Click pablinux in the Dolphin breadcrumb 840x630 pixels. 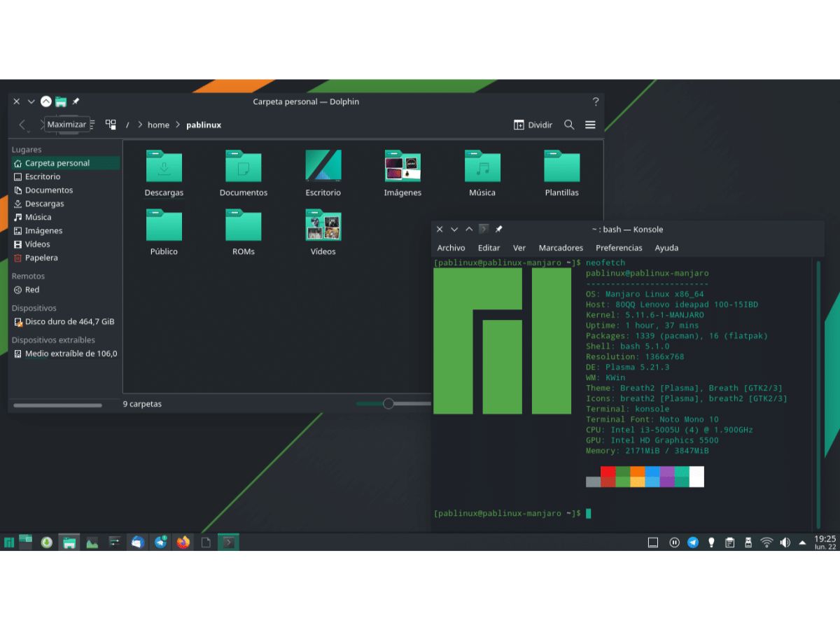tap(204, 125)
